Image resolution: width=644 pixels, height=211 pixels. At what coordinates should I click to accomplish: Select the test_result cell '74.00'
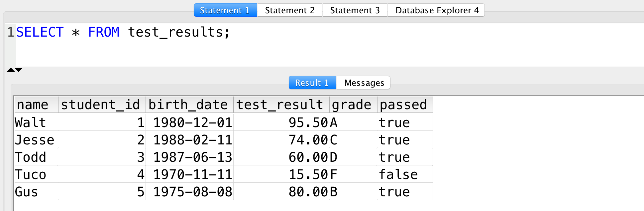click(281, 139)
